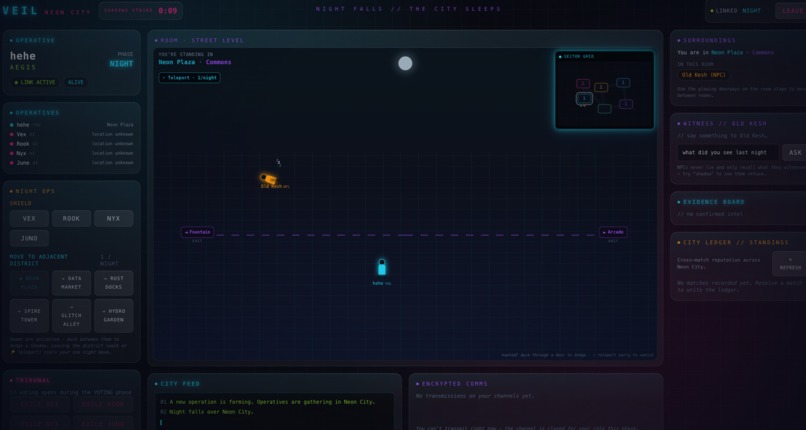Select the teal bottom node in Sector Grid
This screenshot has height=430, width=806.
[604, 108]
